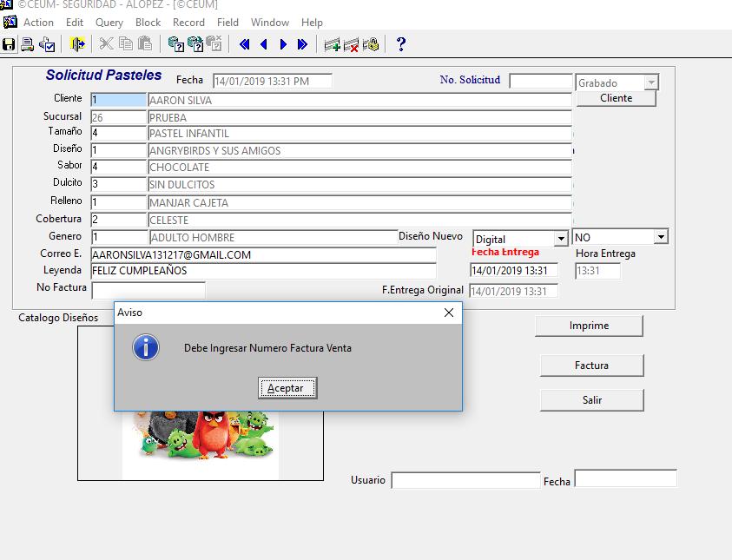
Task: Open the Edit menu
Action: click(x=75, y=23)
